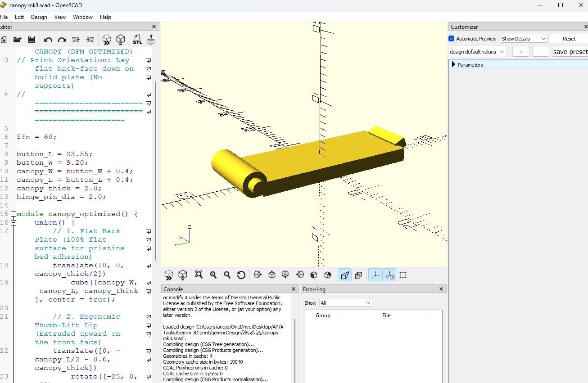Switch to the Right view
The image size is (588, 383).
pyautogui.click(x=258, y=275)
